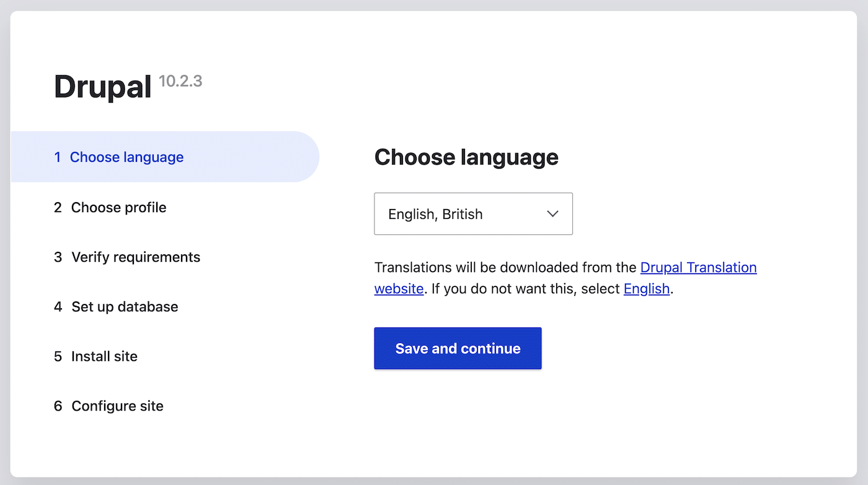Click the Drupal wordmark logo

[103, 86]
